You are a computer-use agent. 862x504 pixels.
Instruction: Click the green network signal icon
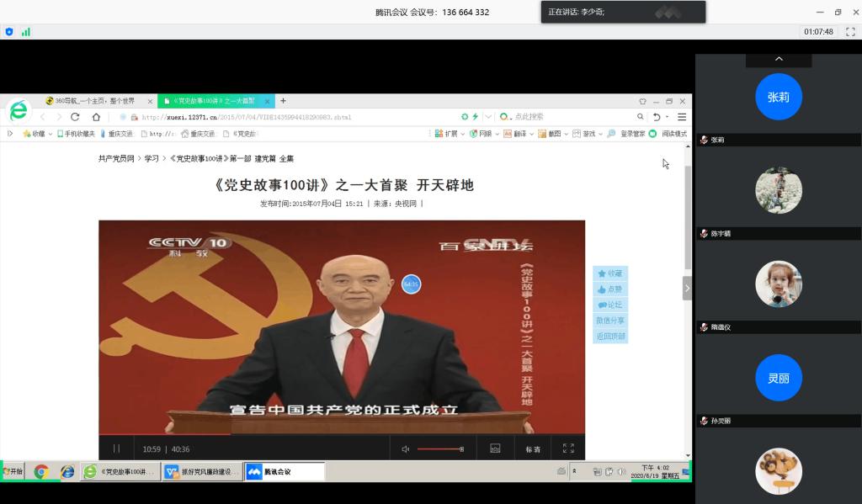pyautogui.click(x=26, y=32)
